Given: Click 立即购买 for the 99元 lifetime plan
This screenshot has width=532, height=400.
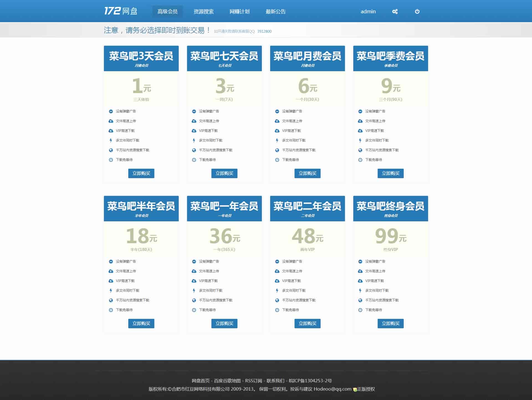Looking at the screenshot, I should pos(390,324).
